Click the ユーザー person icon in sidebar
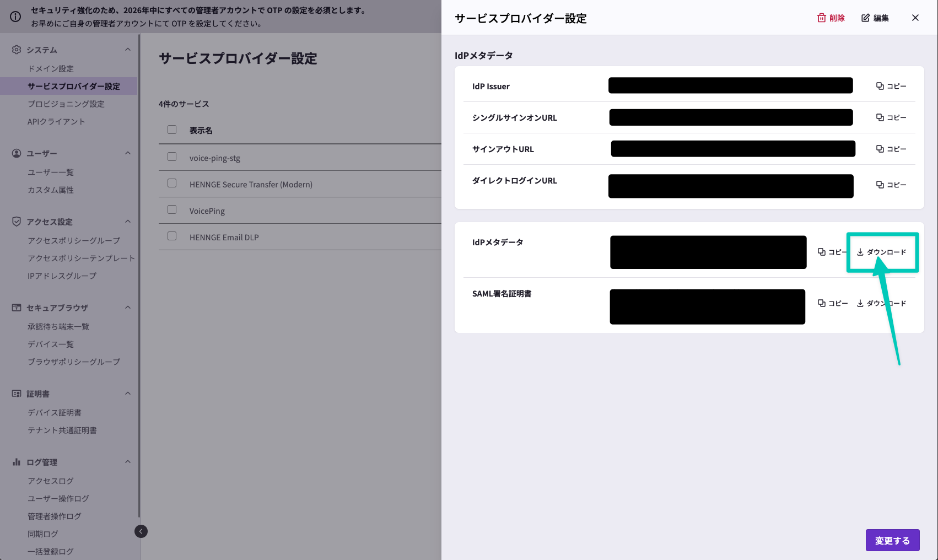Image resolution: width=938 pixels, height=560 pixels. click(17, 153)
